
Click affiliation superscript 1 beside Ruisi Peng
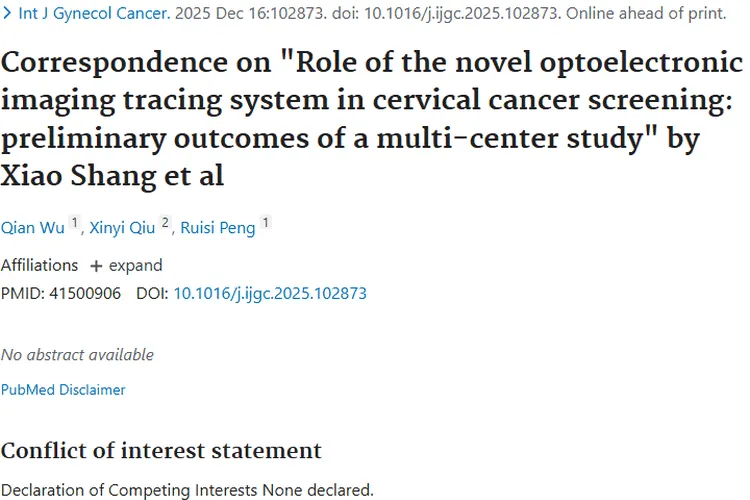tap(266, 224)
